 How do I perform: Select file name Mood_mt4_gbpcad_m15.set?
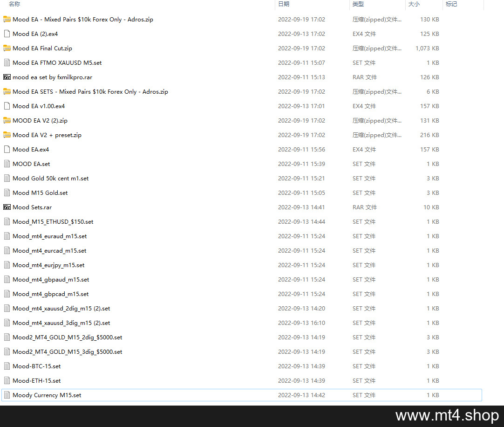pyautogui.click(x=51, y=294)
